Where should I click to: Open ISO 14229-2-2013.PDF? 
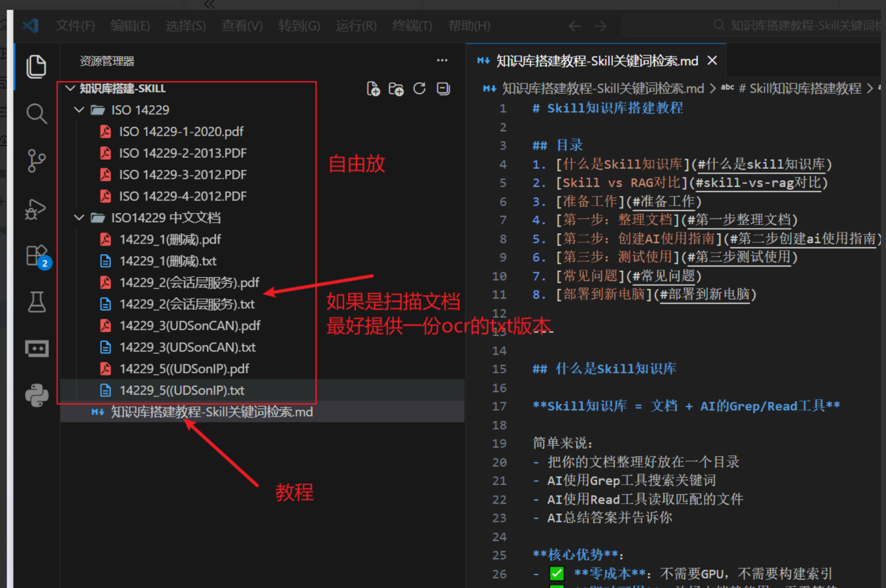183,153
